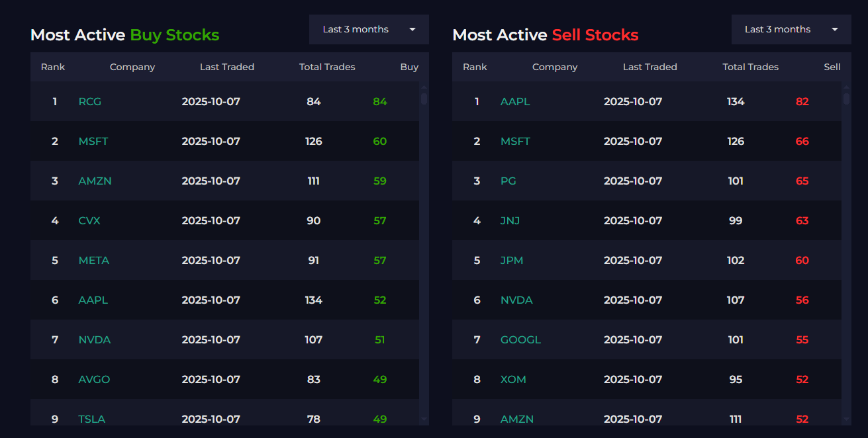
Task: Open the AVGO company link
Action: (94, 380)
